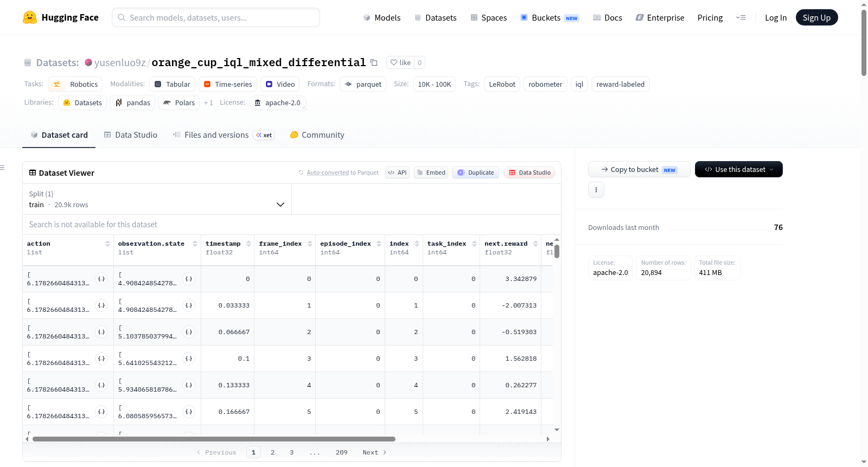Image resolution: width=868 pixels, height=467 pixels.
Task: Expand the action cell in the 0.1 timestamp row
Action: [x=101, y=359]
